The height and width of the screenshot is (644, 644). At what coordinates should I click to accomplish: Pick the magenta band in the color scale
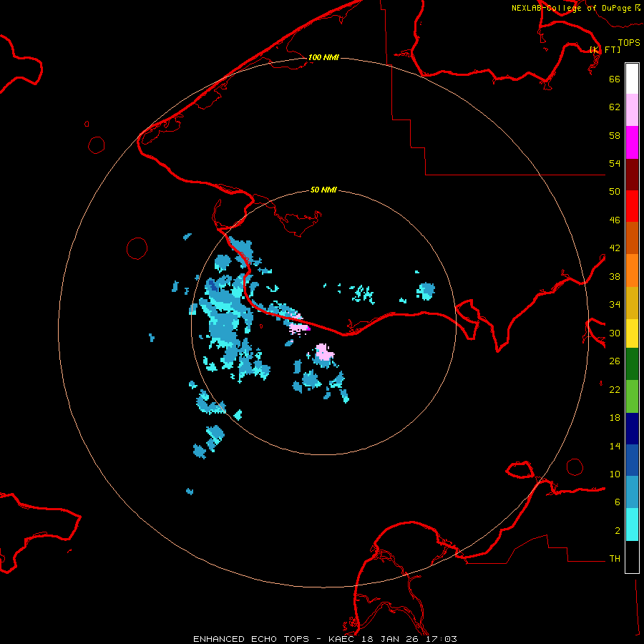[x=632, y=142]
